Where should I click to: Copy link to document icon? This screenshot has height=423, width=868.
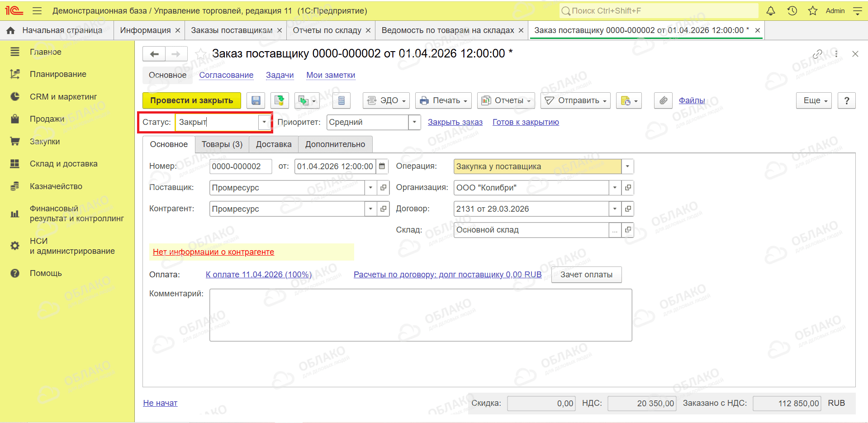[817, 54]
